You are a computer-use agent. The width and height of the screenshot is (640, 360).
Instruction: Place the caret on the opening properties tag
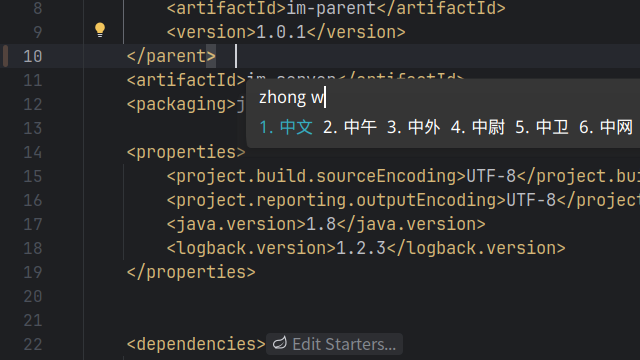186,152
